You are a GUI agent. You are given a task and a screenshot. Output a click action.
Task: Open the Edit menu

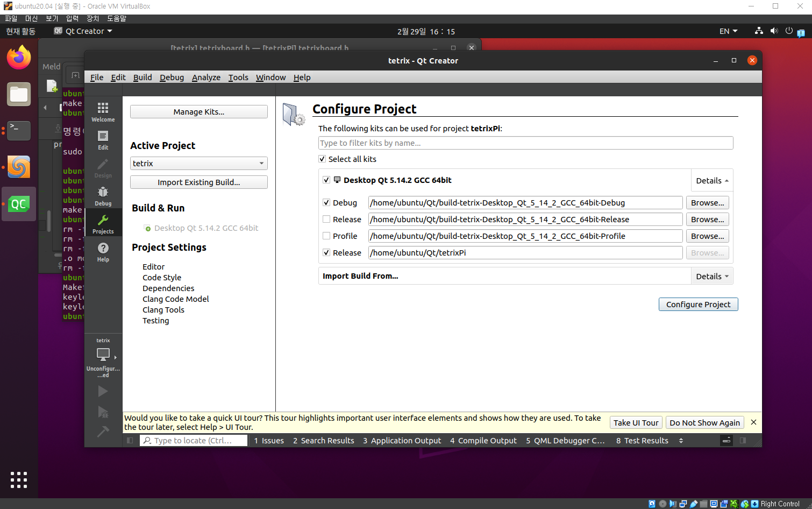pos(118,77)
